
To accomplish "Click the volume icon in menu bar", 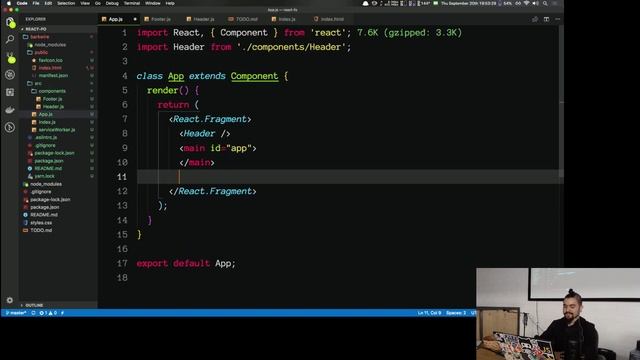I will [535, 3].
